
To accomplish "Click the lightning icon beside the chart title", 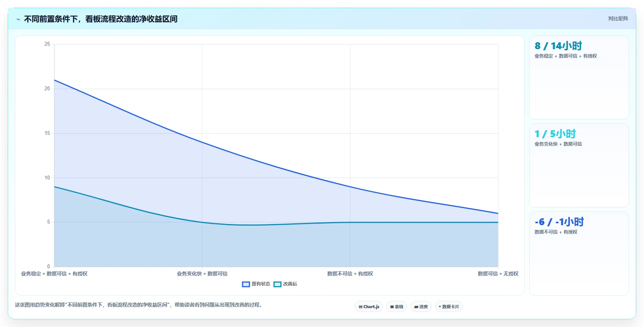I will 18,19.
